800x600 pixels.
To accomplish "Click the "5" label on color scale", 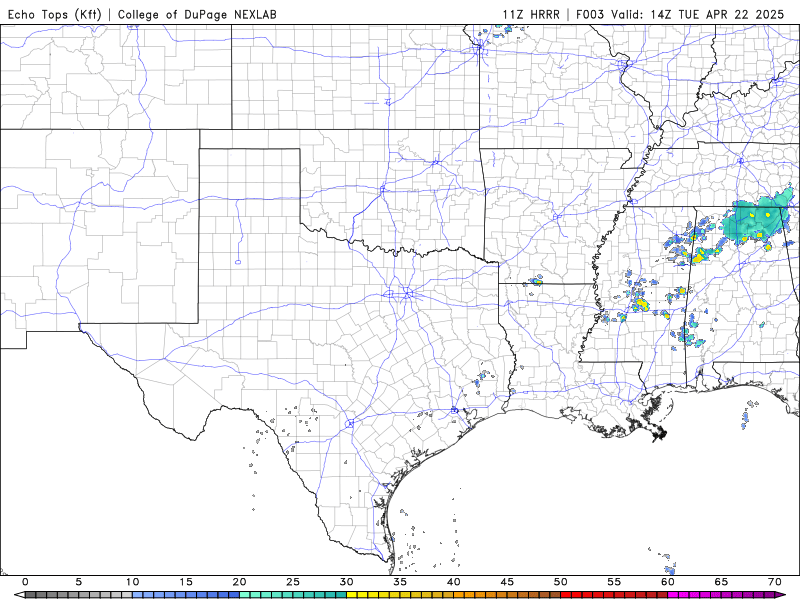I will click(x=79, y=582).
